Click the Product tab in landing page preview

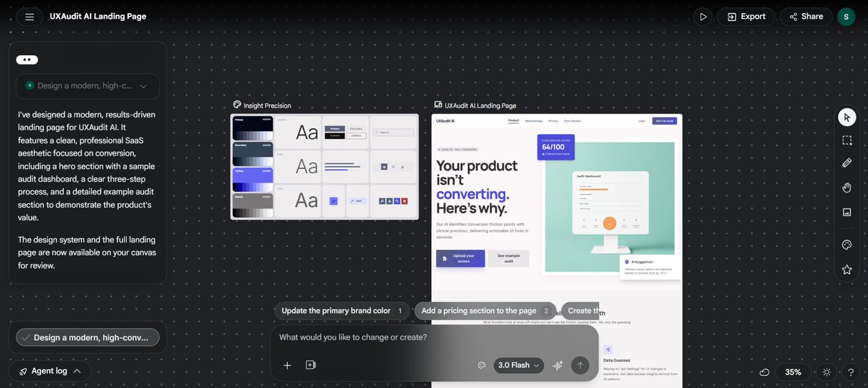pos(514,121)
